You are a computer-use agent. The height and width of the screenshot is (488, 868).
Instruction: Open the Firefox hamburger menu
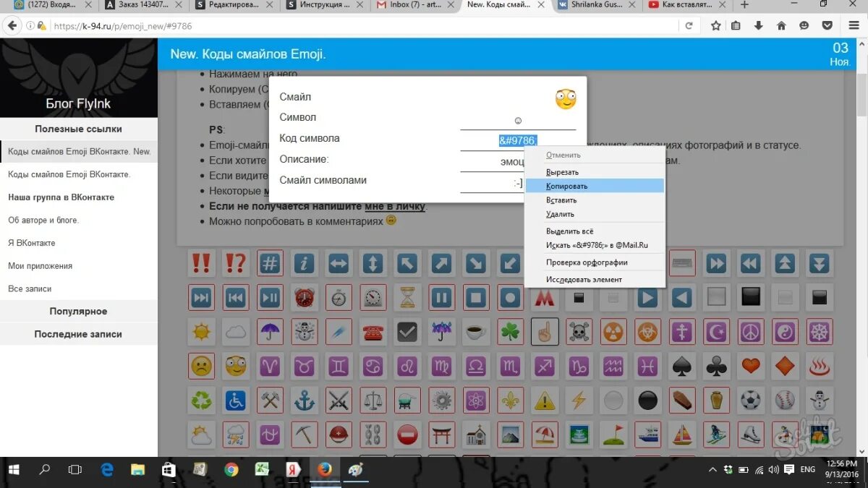(854, 26)
